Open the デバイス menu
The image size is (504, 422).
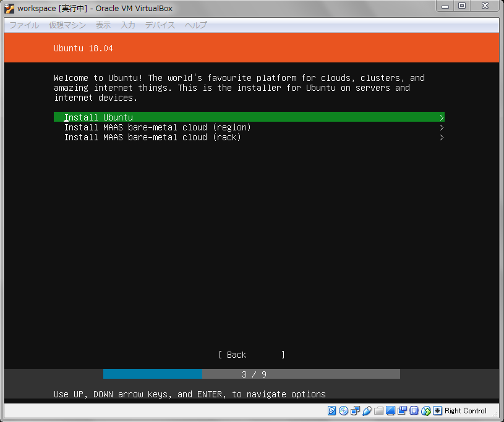(160, 25)
